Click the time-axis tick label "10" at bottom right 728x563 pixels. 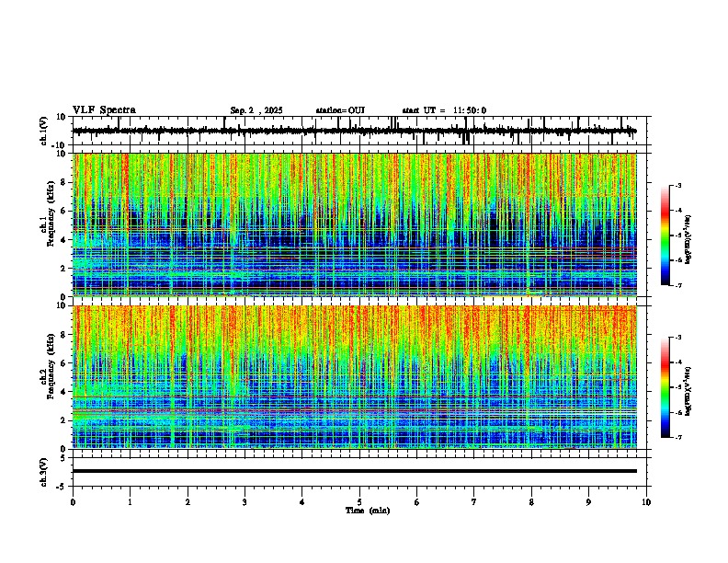pyautogui.click(x=646, y=502)
